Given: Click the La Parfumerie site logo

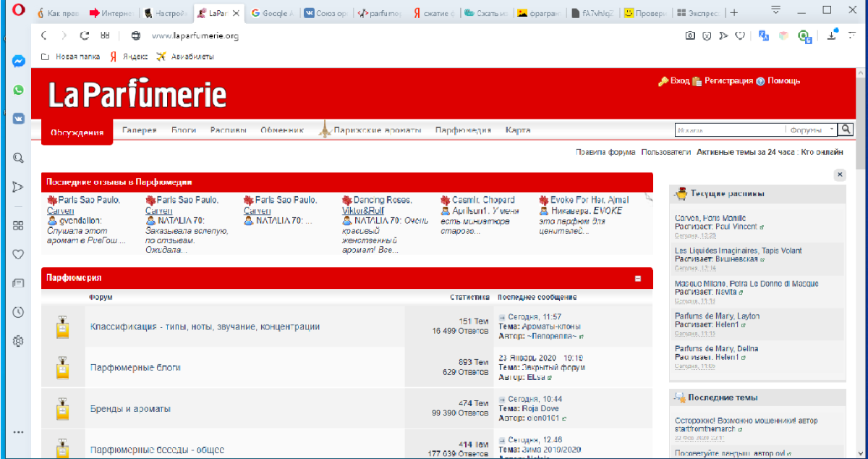Looking at the screenshot, I should [137, 95].
